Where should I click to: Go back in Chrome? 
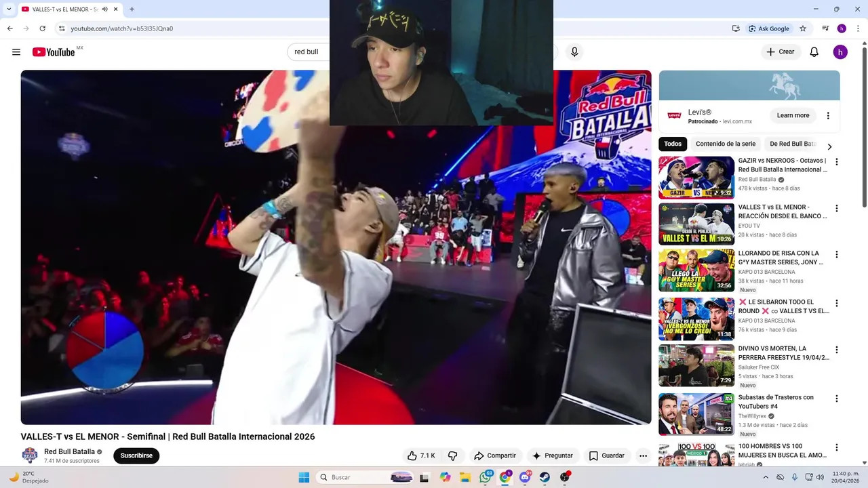(9, 28)
